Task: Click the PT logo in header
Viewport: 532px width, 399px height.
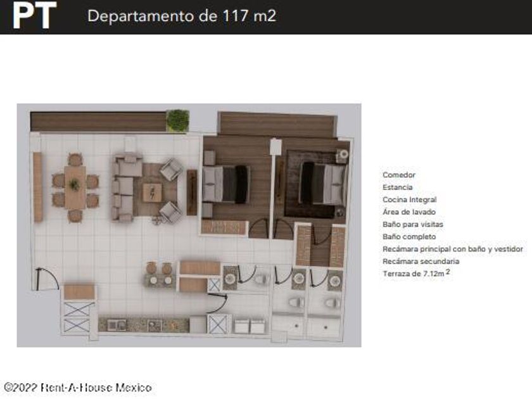Action: pos(34,15)
